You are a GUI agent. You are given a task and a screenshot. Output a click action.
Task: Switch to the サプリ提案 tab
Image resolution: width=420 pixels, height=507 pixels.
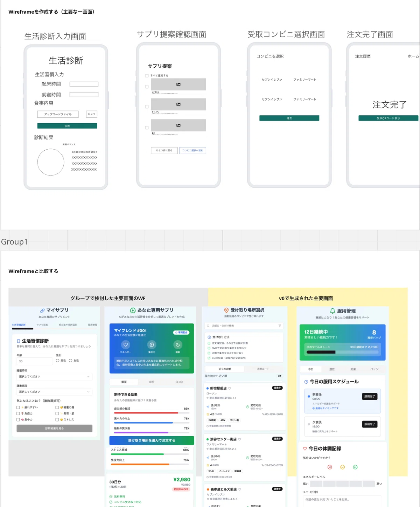click(x=42, y=325)
